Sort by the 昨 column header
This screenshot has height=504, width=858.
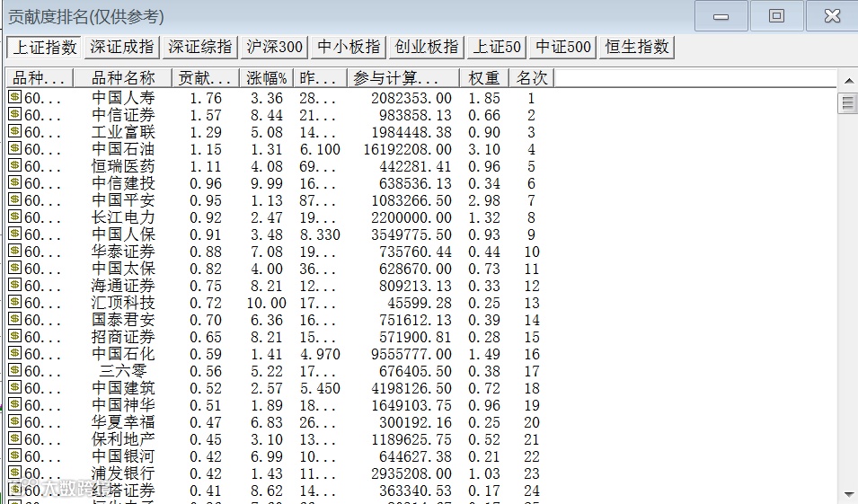(320, 77)
